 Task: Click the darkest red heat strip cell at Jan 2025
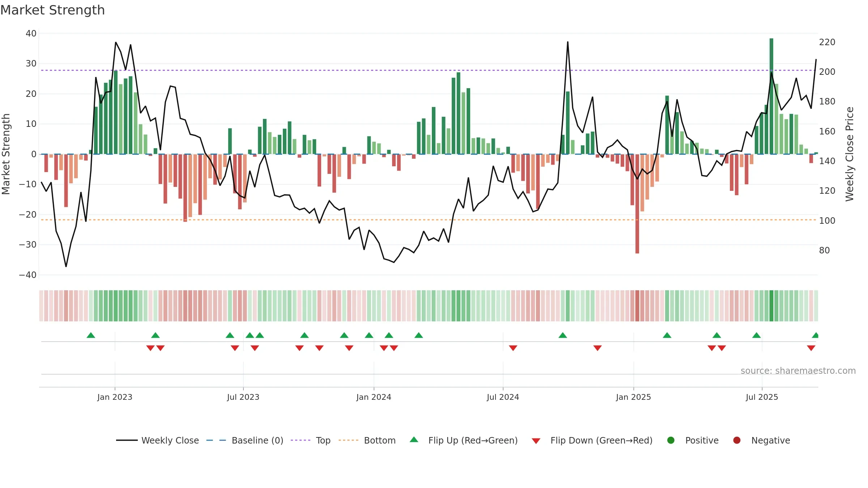(x=637, y=306)
